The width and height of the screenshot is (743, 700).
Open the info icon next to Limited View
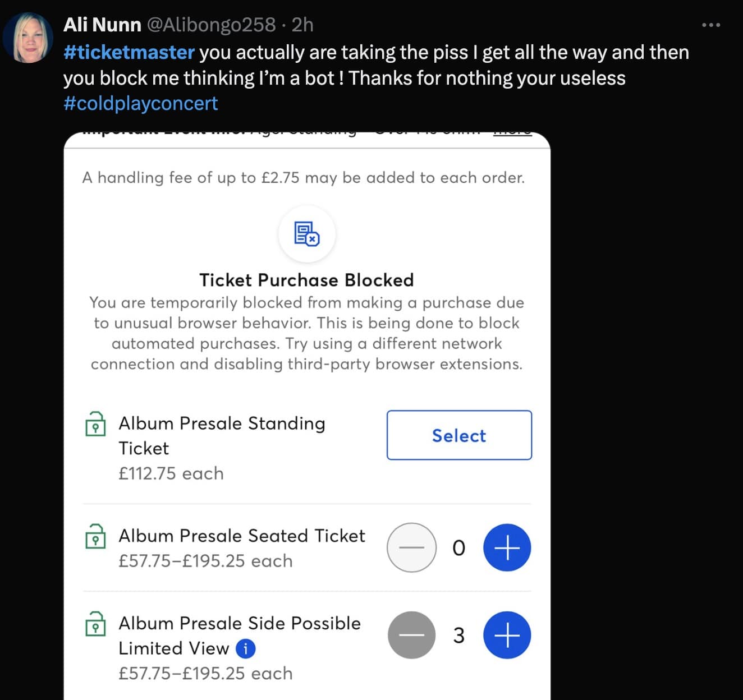point(246,648)
